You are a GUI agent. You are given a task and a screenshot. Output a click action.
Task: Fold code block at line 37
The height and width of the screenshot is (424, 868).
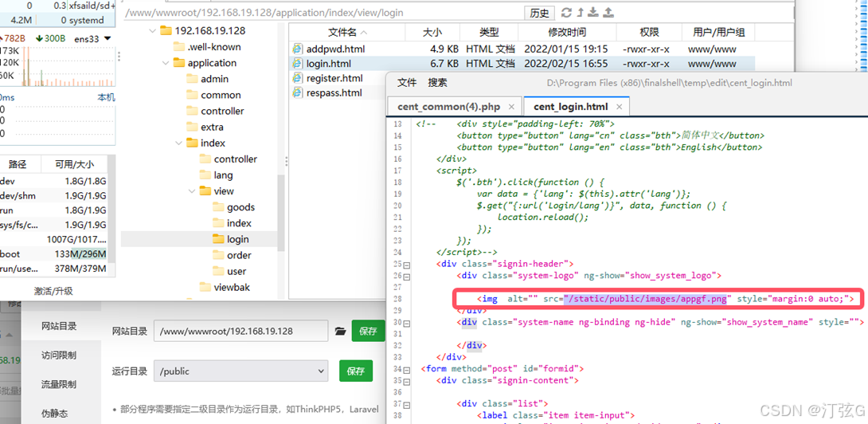tap(407, 403)
